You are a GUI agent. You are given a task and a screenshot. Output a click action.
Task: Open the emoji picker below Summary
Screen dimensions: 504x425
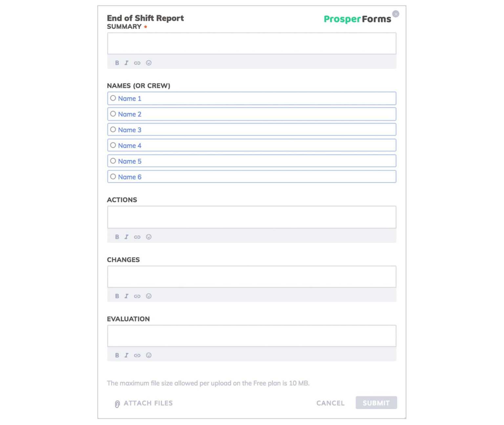click(x=148, y=63)
